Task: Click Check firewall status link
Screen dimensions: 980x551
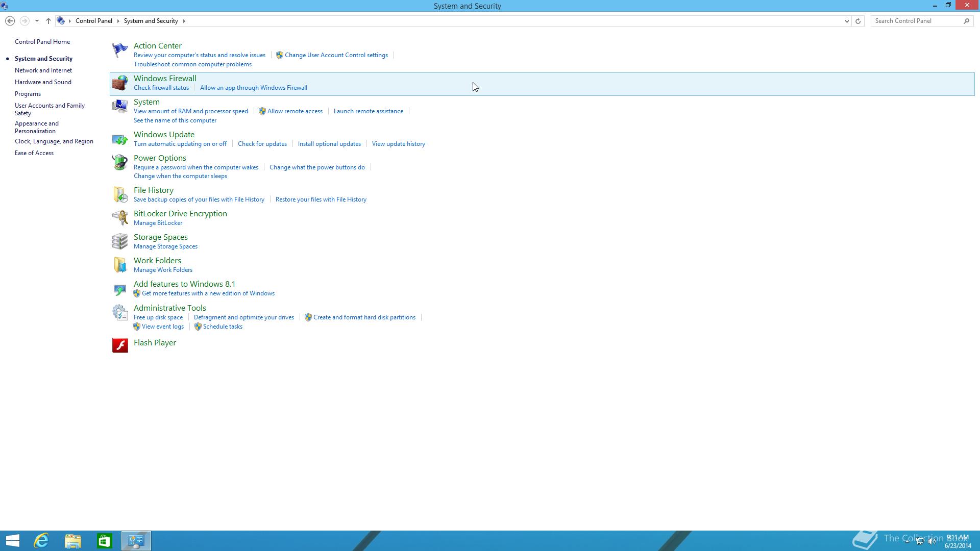Action: tap(161, 88)
